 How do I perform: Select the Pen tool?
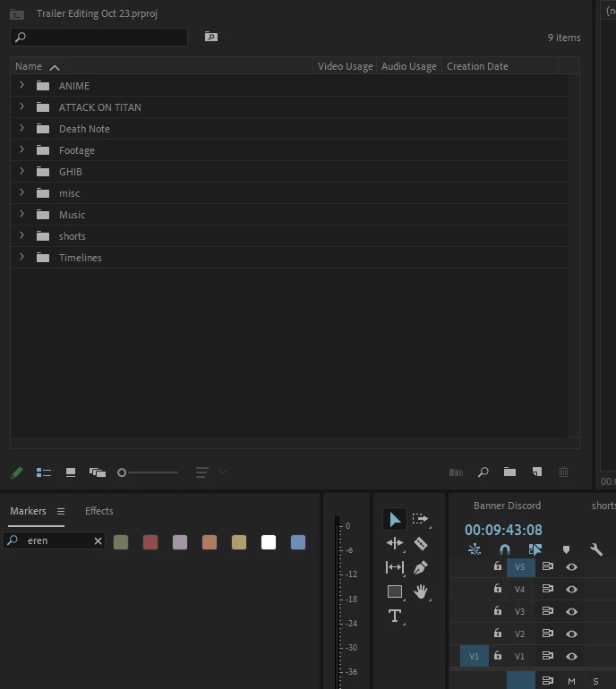pos(421,567)
